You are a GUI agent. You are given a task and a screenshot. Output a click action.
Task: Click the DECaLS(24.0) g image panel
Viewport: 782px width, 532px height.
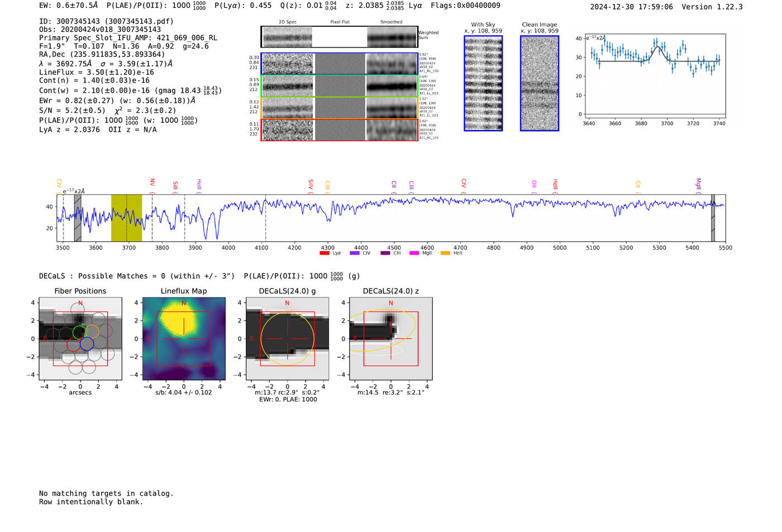point(288,339)
